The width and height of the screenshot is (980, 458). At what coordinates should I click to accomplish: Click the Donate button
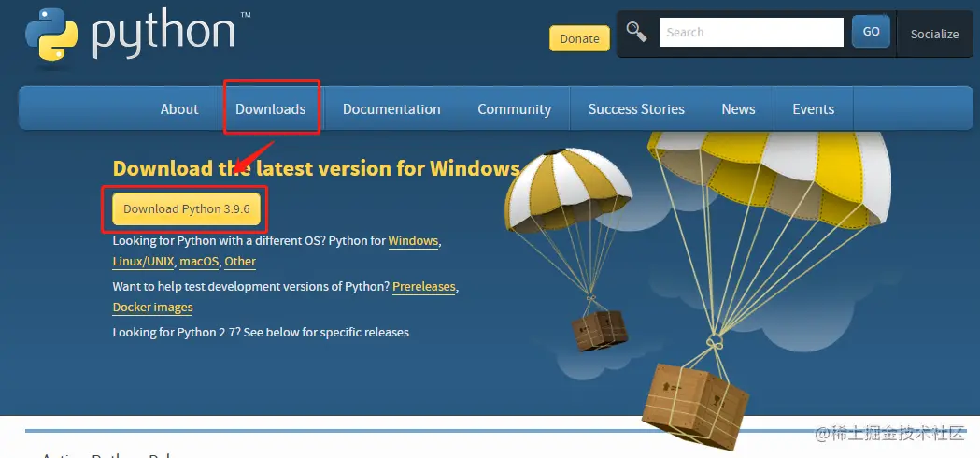point(579,38)
